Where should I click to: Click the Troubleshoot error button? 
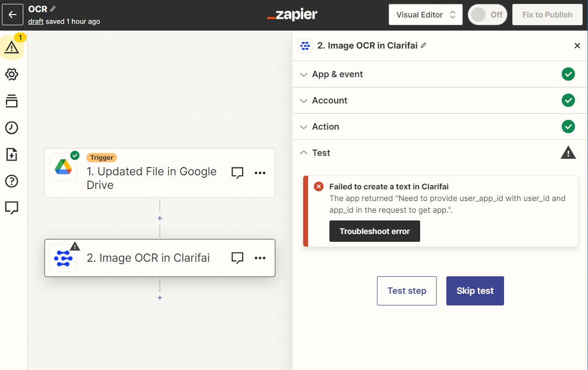tap(375, 231)
